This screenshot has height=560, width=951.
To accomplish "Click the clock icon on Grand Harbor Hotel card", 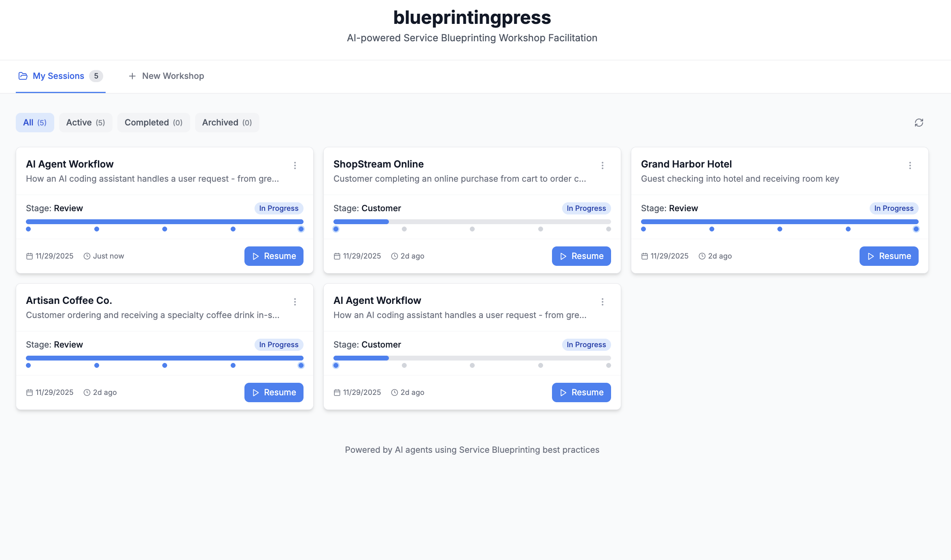I will point(702,256).
